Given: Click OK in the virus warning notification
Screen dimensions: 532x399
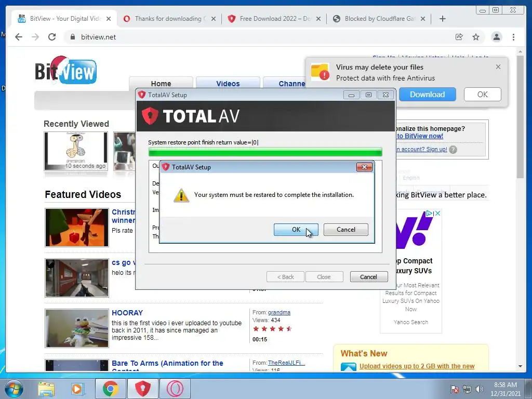Looking at the screenshot, I should click(482, 95).
